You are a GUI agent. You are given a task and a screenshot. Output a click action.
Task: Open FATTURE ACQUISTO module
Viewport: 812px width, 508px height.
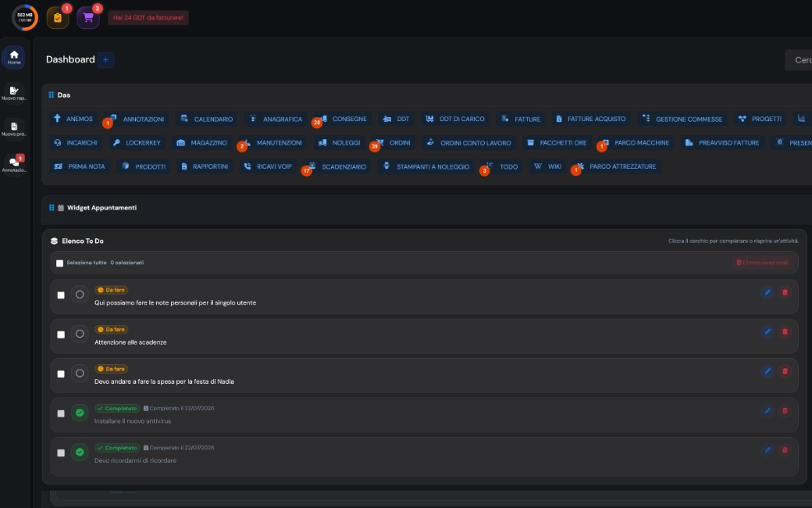tap(591, 119)
